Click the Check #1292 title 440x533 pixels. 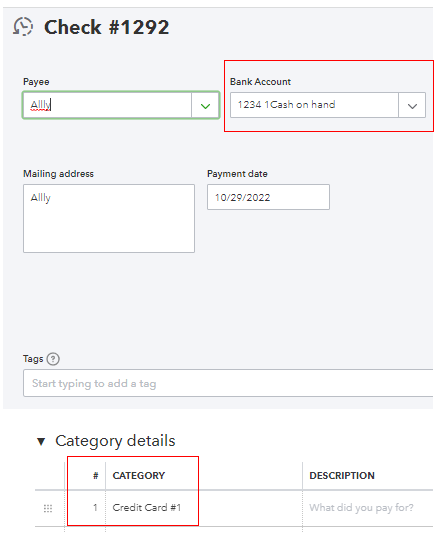pos(107,27)
